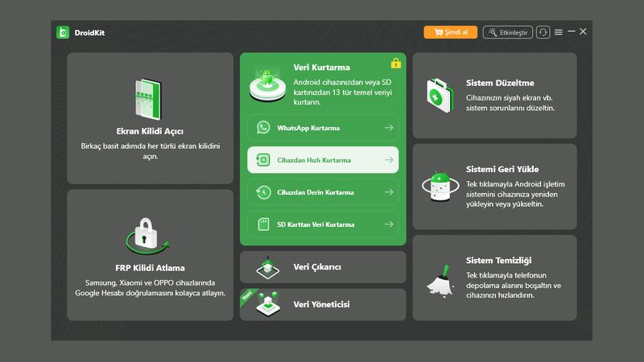Open Cihazdan Derin Kurtarma option
644x362 pixels.
323,192
